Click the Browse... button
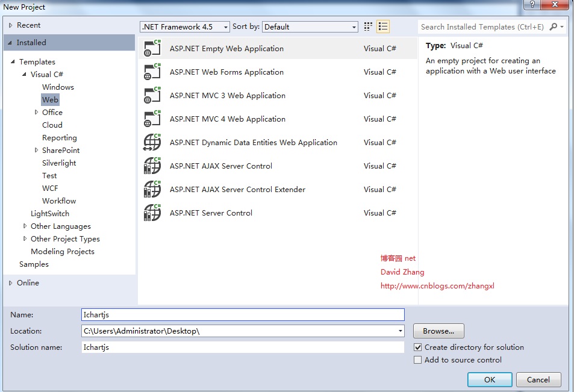 [438, 331]
